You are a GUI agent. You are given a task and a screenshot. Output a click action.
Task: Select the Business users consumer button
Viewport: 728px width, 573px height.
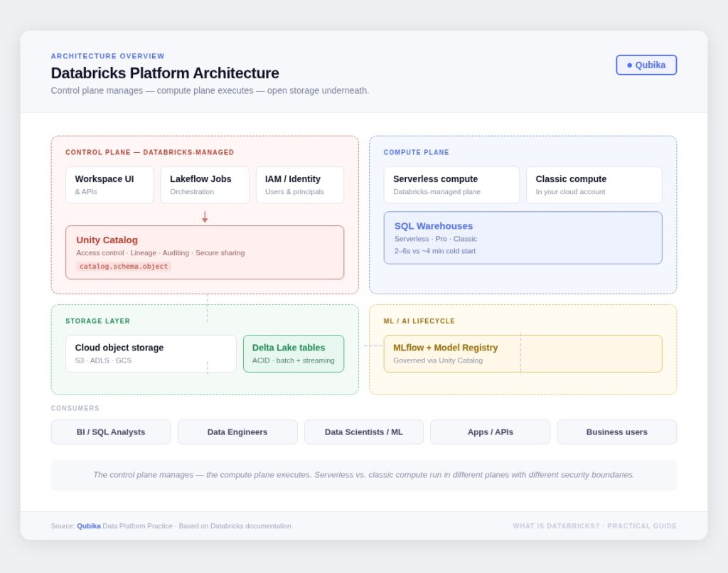(x=616, y=432)
